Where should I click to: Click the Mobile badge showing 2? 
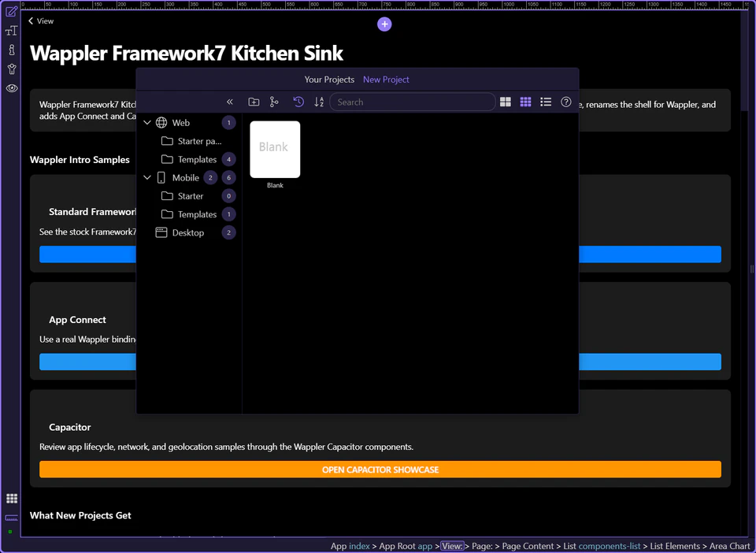click(x=210, y=178)
